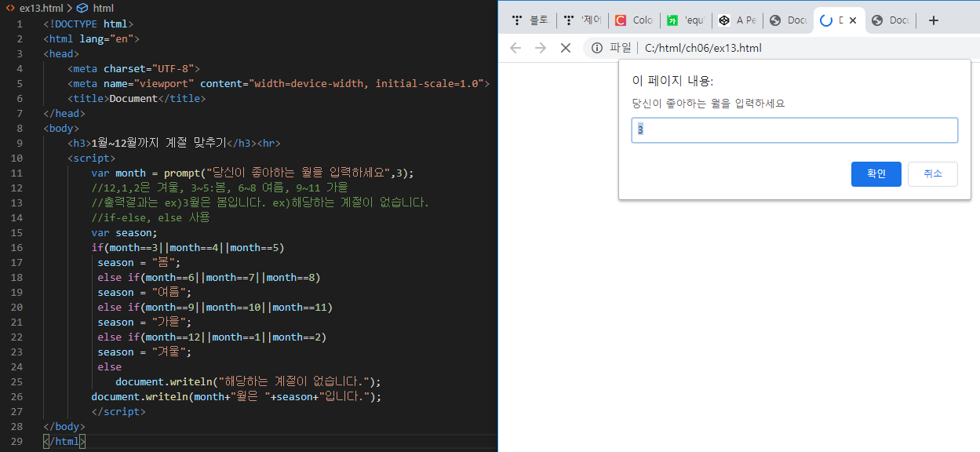Click the var season; line in the code
Screen dimensions: 980x452
pos(124,232)
